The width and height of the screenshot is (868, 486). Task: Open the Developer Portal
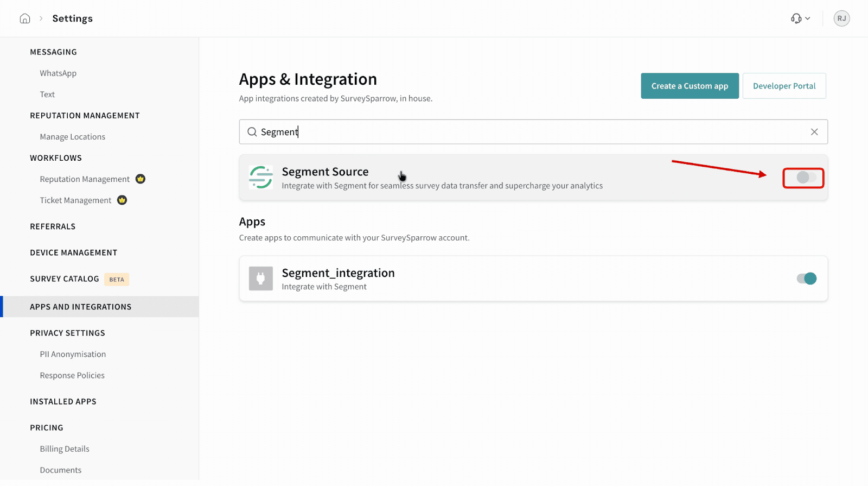784,86
